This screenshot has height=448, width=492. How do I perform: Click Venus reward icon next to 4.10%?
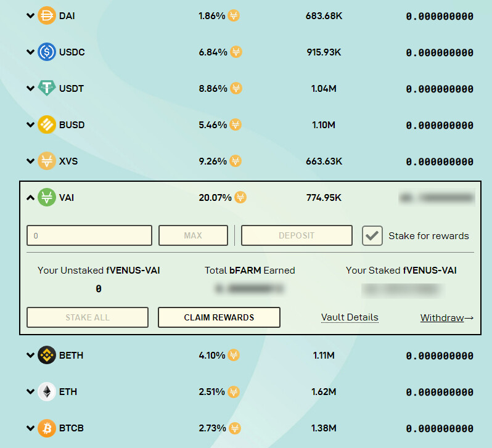(234, 355)
